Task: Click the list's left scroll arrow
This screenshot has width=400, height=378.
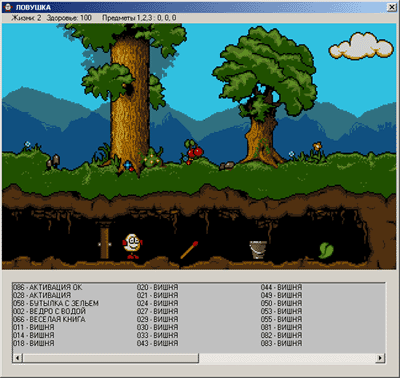Action: click(18, 358)
